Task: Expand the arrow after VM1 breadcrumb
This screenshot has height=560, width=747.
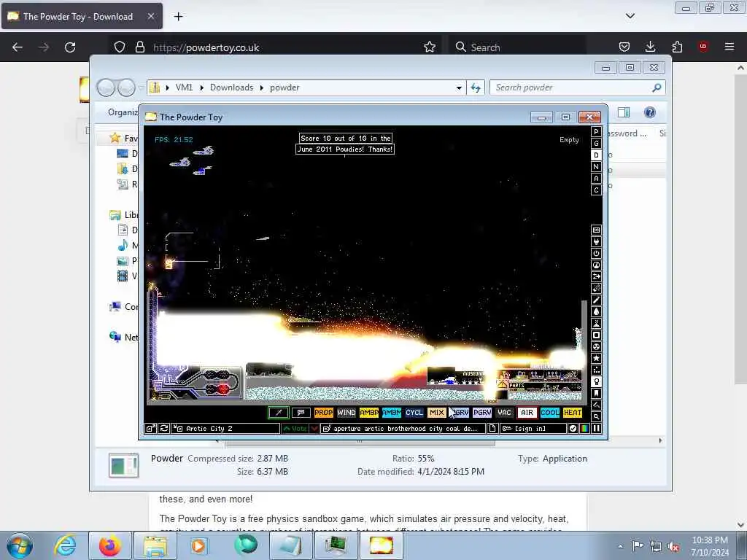Action: pyautogui.click(x=202, y=87)
